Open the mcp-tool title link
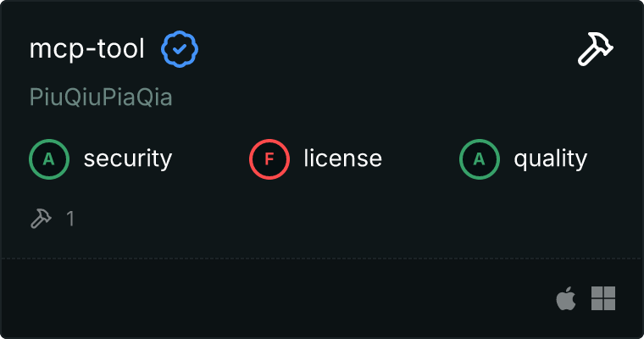 [x=87, y=50]
